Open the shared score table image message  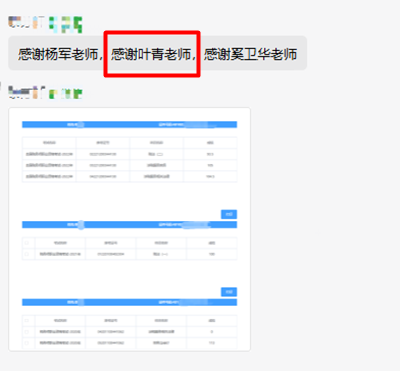129,229
